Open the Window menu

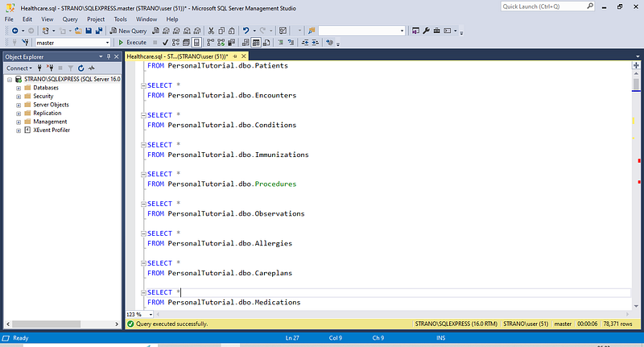coord(147,19)
